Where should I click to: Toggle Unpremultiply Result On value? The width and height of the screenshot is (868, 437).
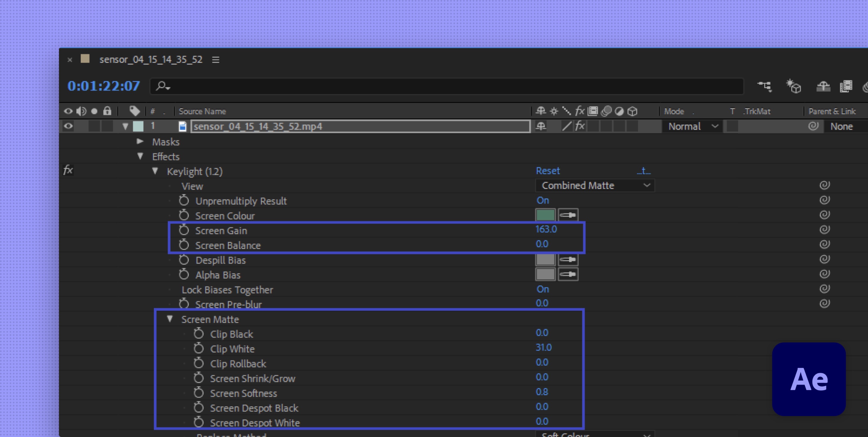pos(542,200)
